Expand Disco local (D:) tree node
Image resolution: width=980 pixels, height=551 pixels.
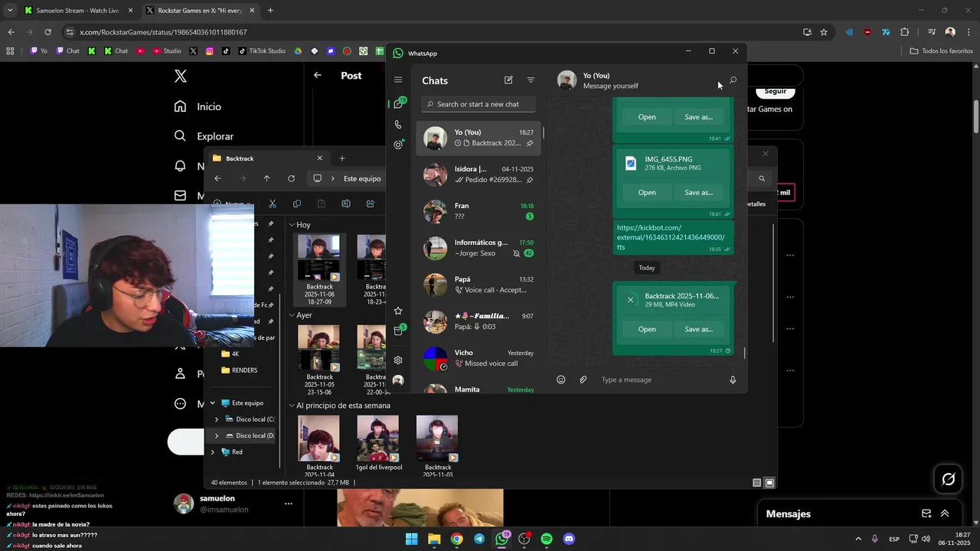point(217,435)
